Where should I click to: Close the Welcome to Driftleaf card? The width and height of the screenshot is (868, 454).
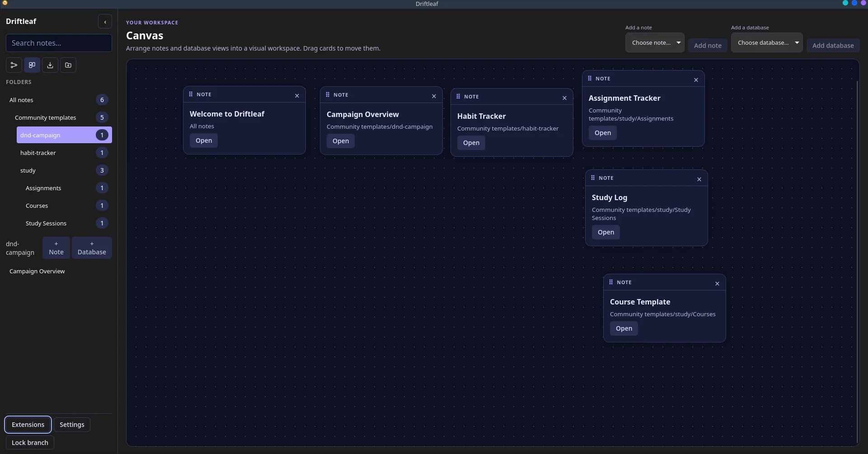pos(297,96)
